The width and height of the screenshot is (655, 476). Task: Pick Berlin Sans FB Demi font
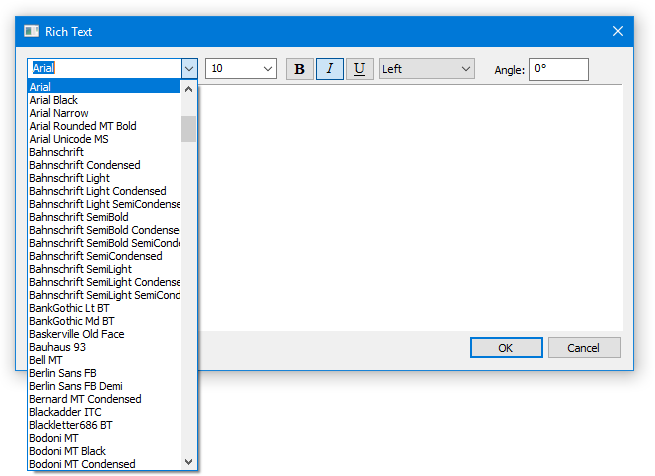[x=104, y=386]
